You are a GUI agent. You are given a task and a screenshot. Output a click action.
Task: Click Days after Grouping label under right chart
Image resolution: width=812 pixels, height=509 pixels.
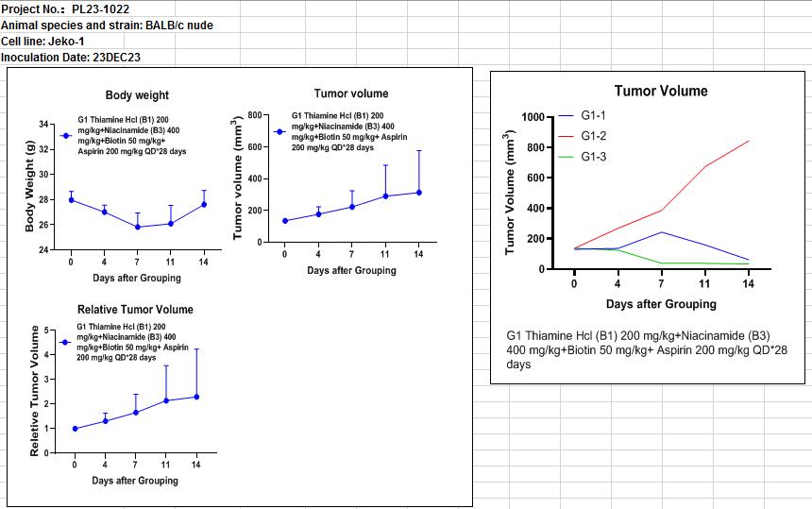tap(661, 303)
